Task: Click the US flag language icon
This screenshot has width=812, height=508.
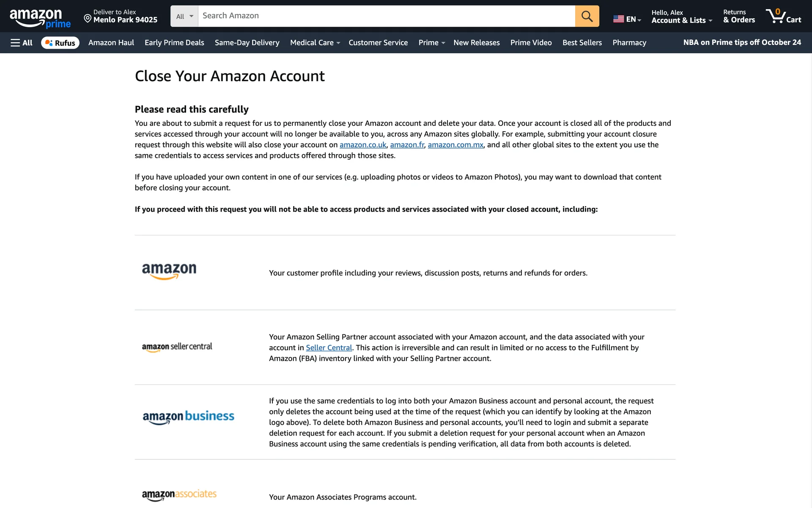Action: coord(618,19)
